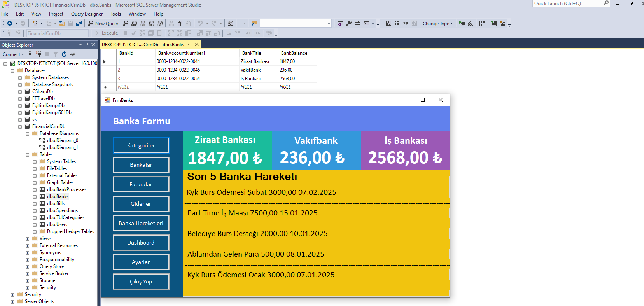Expand the dbo.BankProcesses table node
Screen dimensions: 644x306
[35, 190]
